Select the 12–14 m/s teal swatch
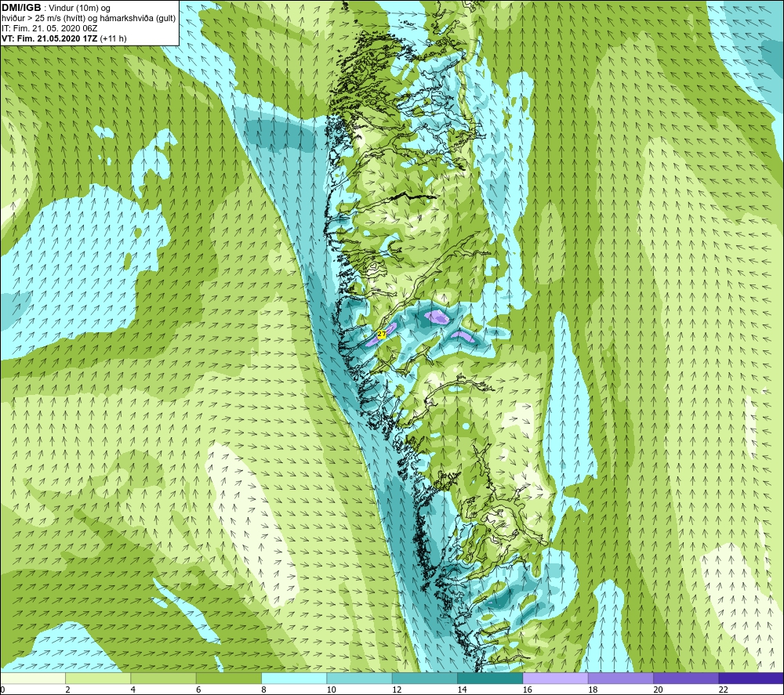This screenshot has height=695, width=784. tap(424, 678)
